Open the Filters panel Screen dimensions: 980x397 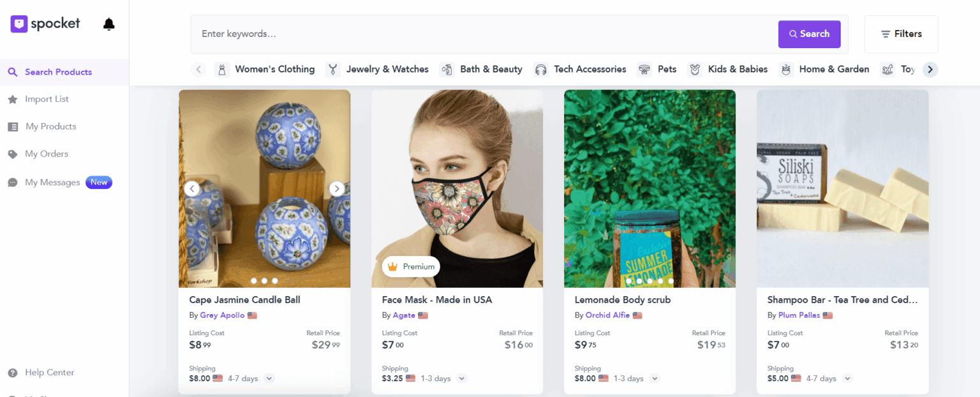[x=901, y=34]
